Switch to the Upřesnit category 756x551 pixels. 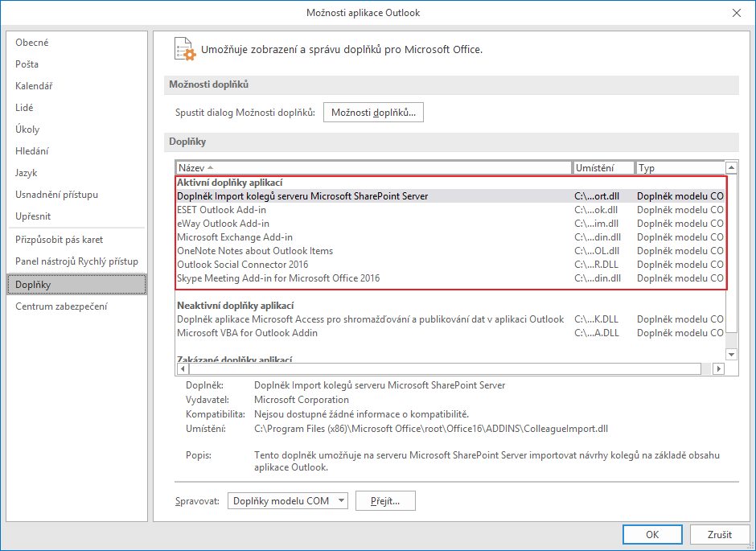click(33, 216)
